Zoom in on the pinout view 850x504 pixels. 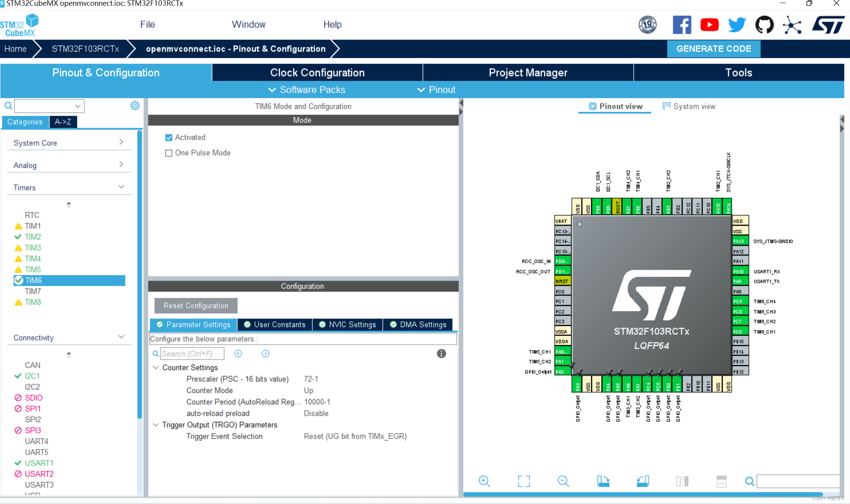484,481
